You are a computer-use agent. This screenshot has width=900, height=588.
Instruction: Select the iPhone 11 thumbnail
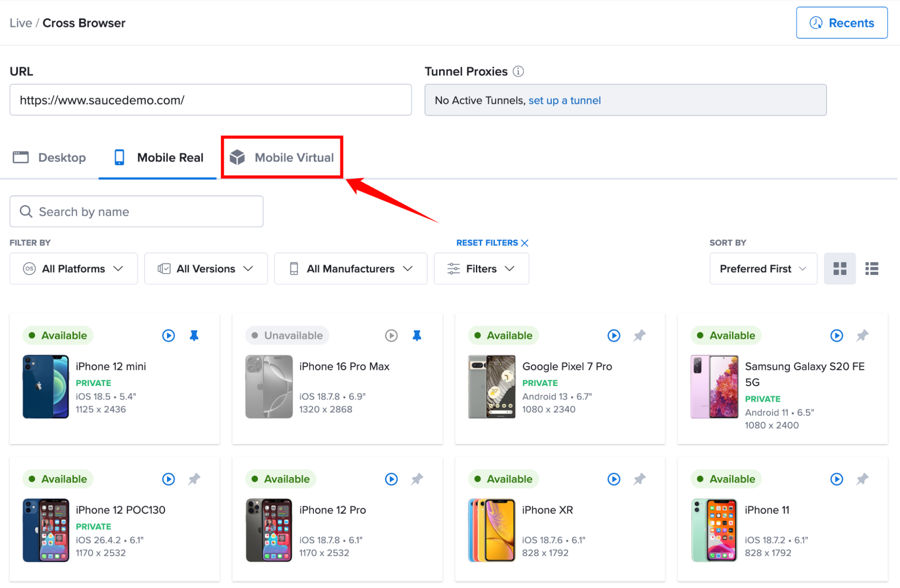pos(715,530)
